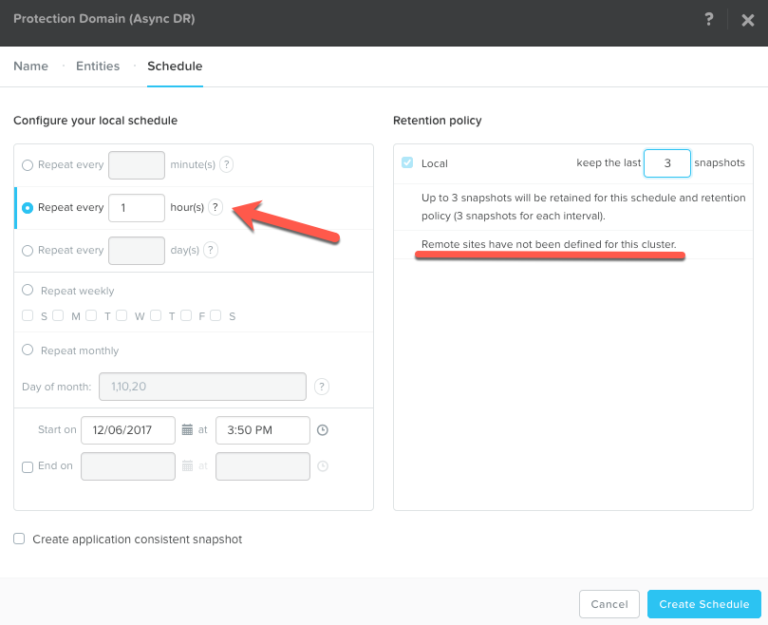
Task: Open help icon next to day(s)
Action: tap(211, 250)
